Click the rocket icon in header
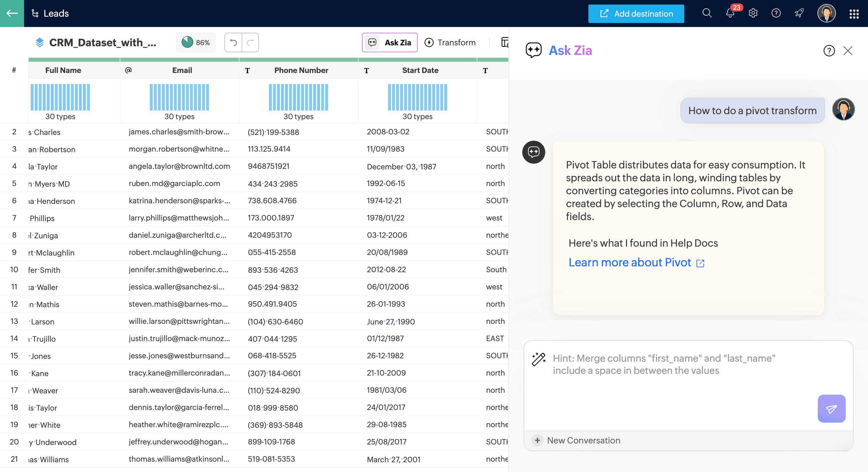 click(x=799, y=13)
